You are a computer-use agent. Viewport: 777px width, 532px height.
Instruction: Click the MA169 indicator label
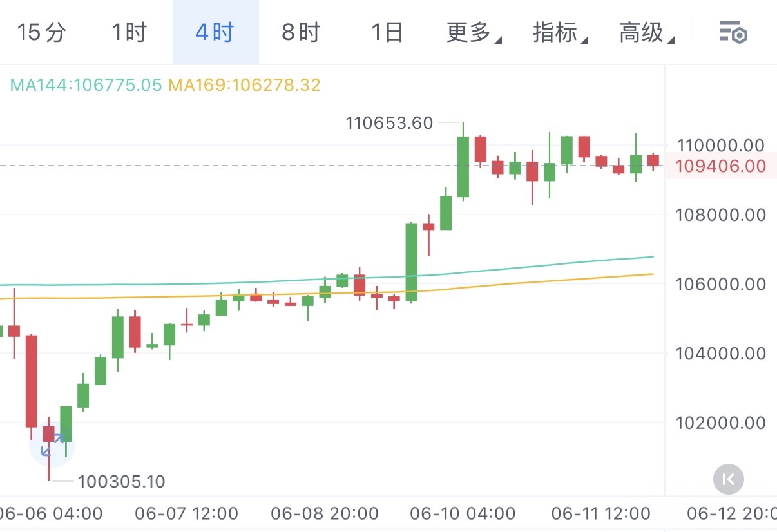(244, 85)
